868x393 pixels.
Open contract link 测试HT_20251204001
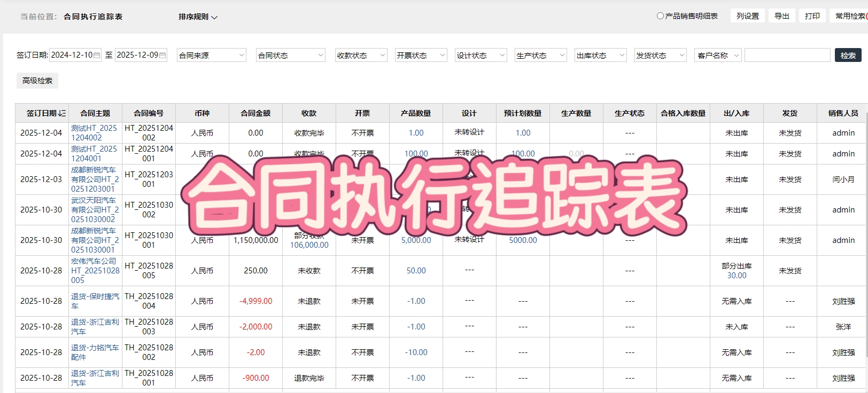[x=94, y=154]
